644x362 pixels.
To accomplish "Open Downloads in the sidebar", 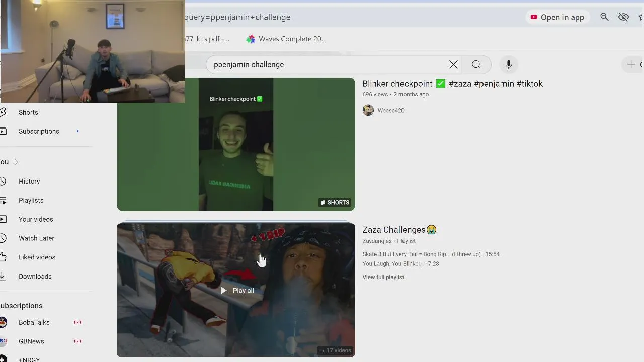I will 35,276.
